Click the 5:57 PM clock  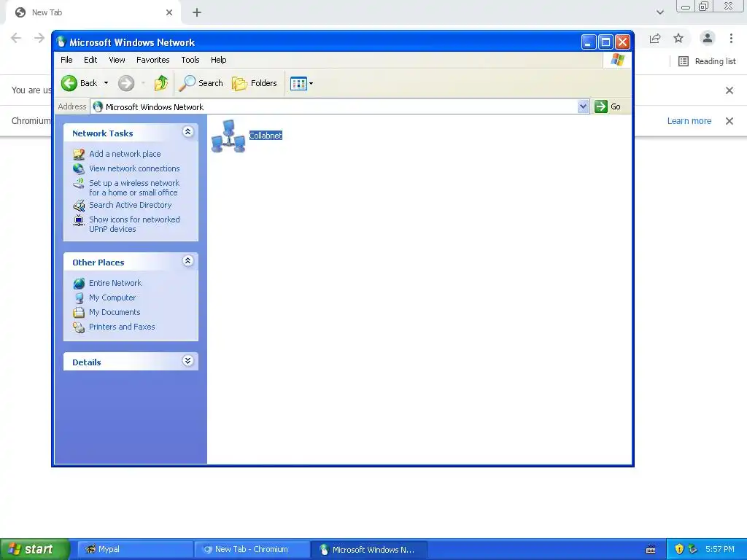tap(719, 549)
